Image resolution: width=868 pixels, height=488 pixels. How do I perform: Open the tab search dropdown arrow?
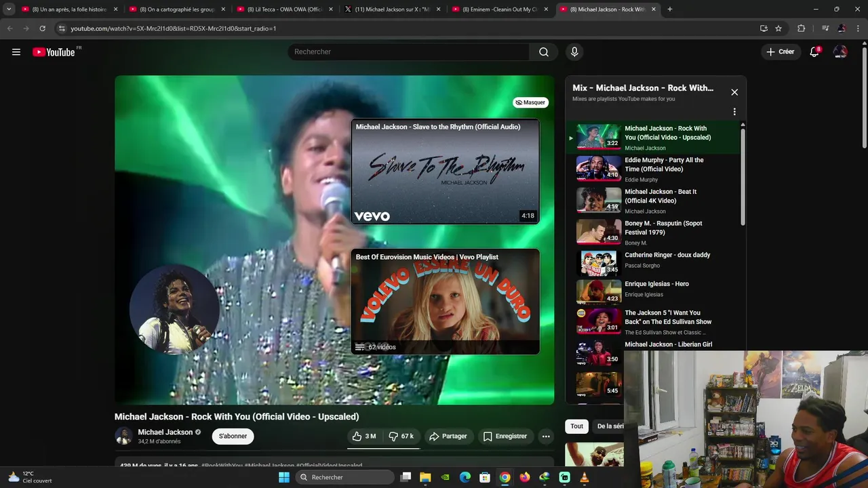click(x=8, y=9)
